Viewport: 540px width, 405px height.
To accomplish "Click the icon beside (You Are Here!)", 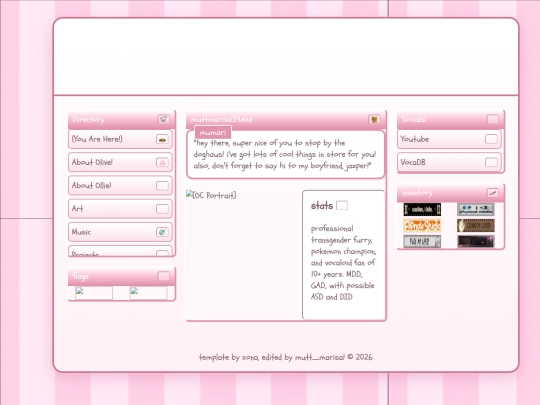I will (x=162, y=139).
